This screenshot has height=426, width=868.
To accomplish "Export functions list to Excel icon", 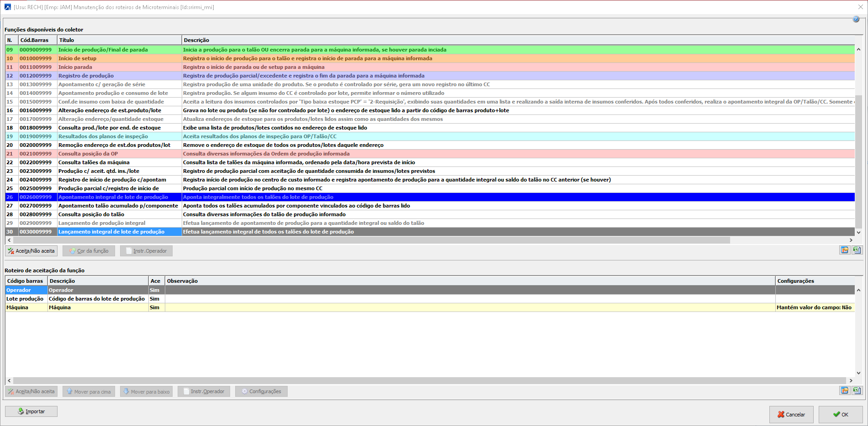I will click(x=857, y=250).
